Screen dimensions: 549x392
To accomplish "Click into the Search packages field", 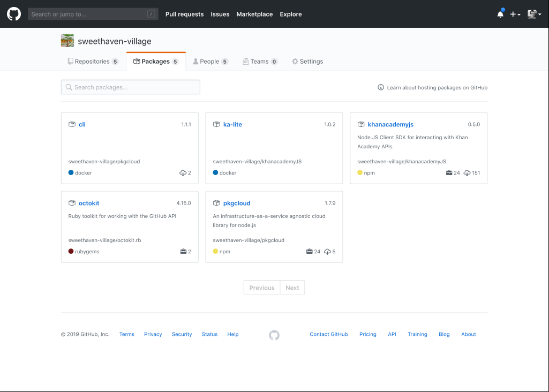I will pyautogui.click(x=131, y=87).
